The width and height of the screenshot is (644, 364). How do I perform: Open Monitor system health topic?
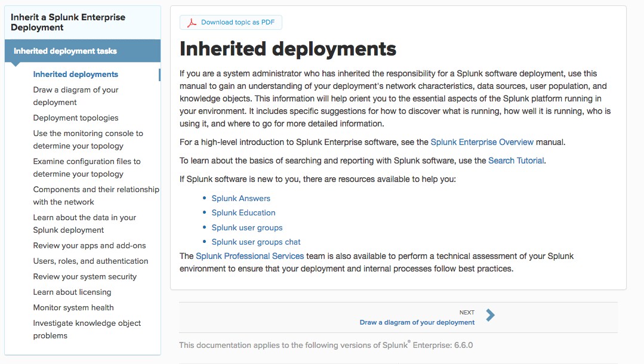[73, 308]
